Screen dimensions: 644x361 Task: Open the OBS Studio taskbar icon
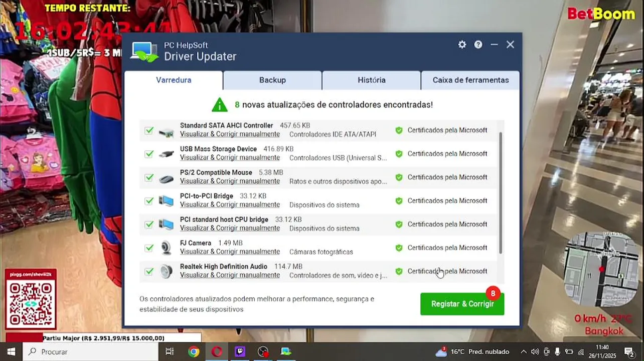[x=263, y=351]
